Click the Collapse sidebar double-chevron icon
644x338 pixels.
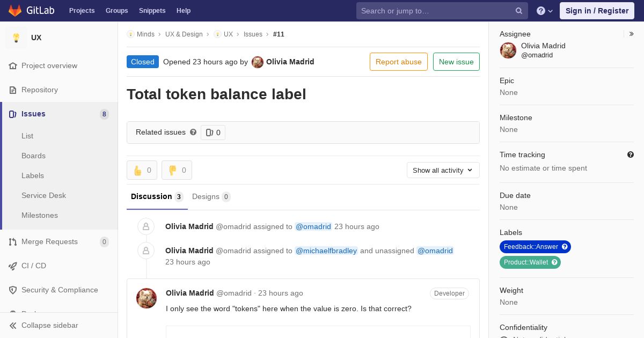click(13, 326)
